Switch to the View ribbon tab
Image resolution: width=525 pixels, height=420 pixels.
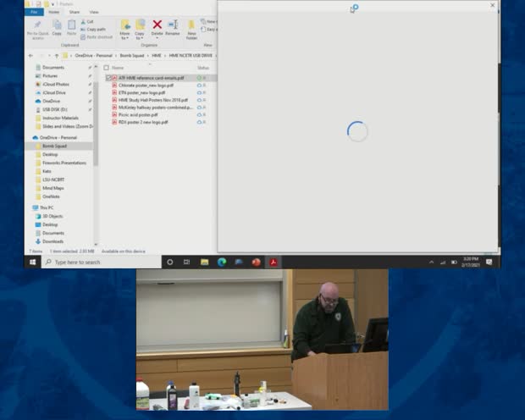click(94, 12)
